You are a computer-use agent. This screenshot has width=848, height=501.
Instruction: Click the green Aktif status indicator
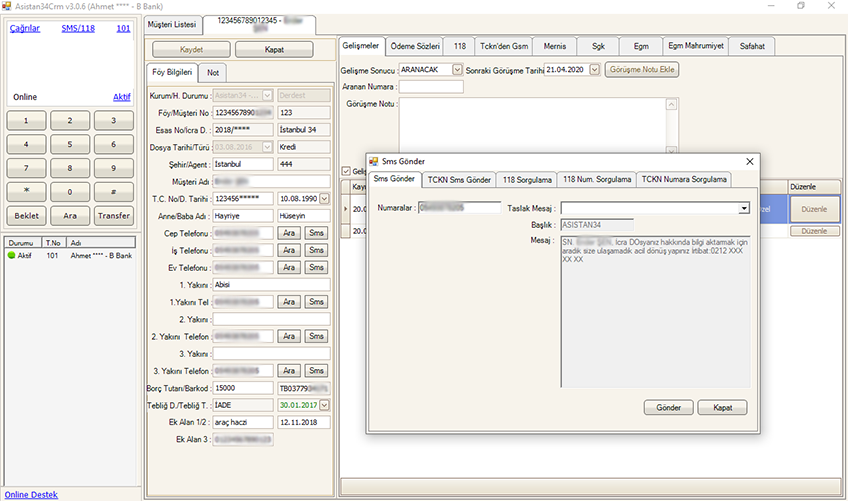[11, 255]
